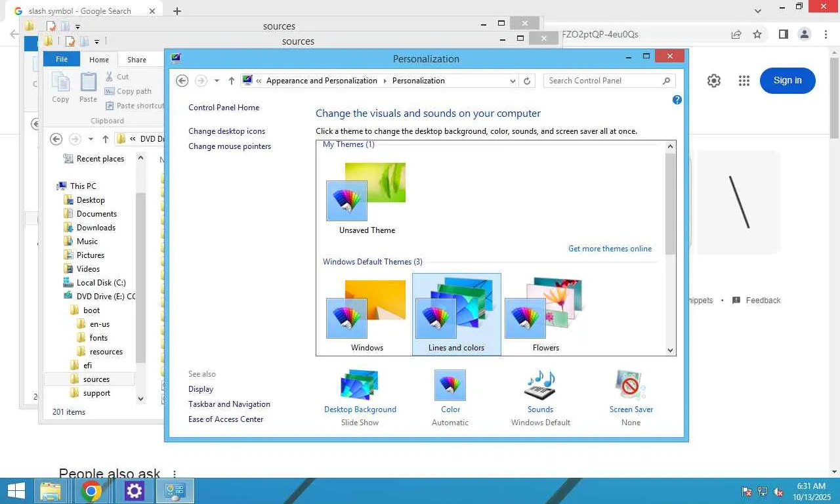The height and width of the screenshot is (504, 840).
Task: Click the Personalization title bar icon
Action: click(x=175, y=58)
